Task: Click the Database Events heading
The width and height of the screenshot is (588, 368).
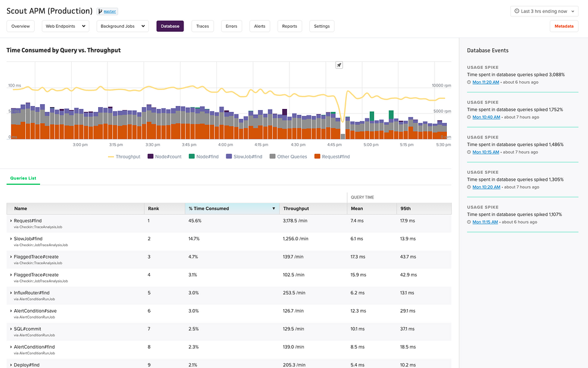Action: coord(487,50)
